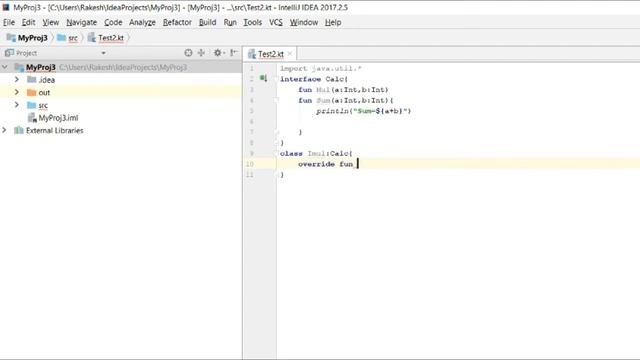Expand the .idea folder

tap(17, 80)
